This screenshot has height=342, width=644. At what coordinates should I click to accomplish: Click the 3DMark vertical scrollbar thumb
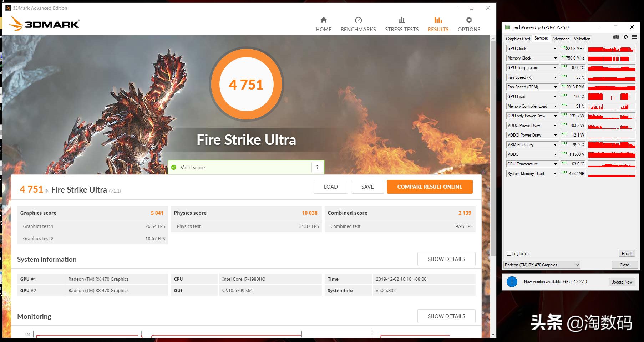pyautogui.click(x=493, y=148)
